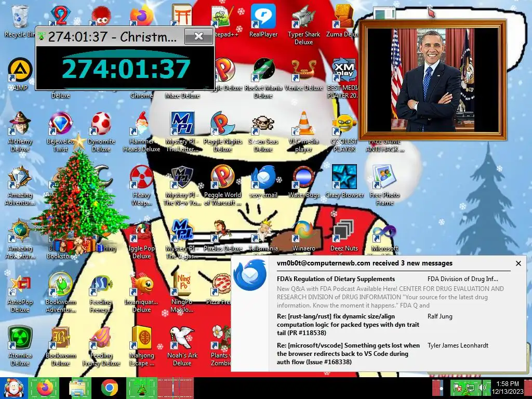Click the framed portrait photo widget
The height and width of the screenshot is (399, 532).
433,80
